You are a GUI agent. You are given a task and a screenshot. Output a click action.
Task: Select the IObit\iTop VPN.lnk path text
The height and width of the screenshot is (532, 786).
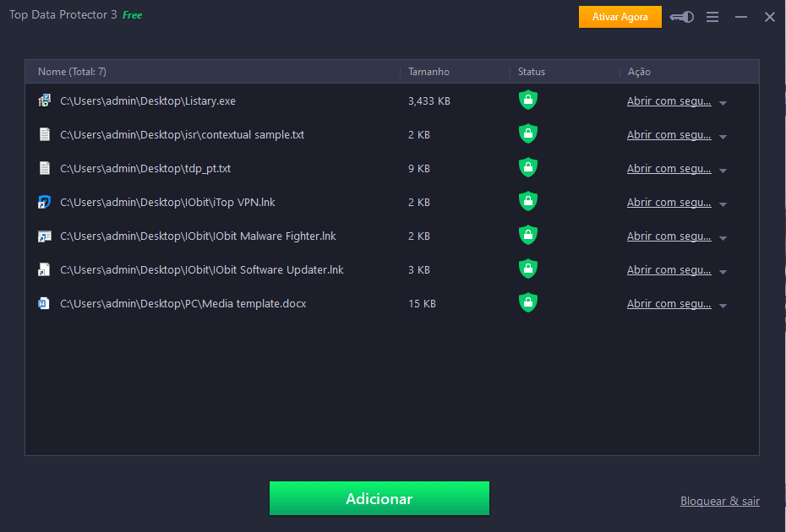pyautogui.click(x=167, y=203)
